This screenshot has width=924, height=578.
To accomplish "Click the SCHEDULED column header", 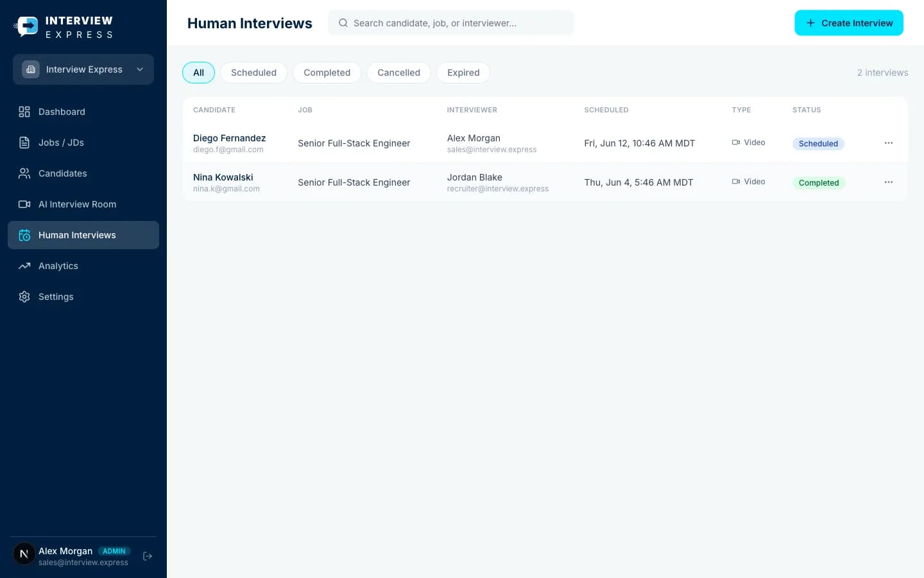I will click(606, 110).
